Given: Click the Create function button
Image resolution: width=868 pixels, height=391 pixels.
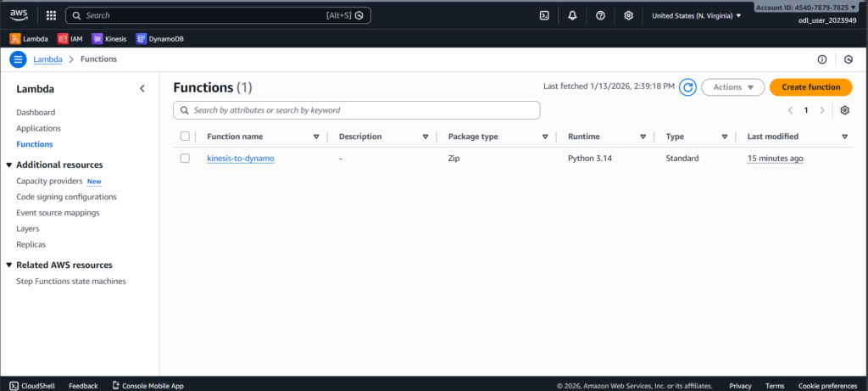Looking at the screenshot, I should pos(810,87).
